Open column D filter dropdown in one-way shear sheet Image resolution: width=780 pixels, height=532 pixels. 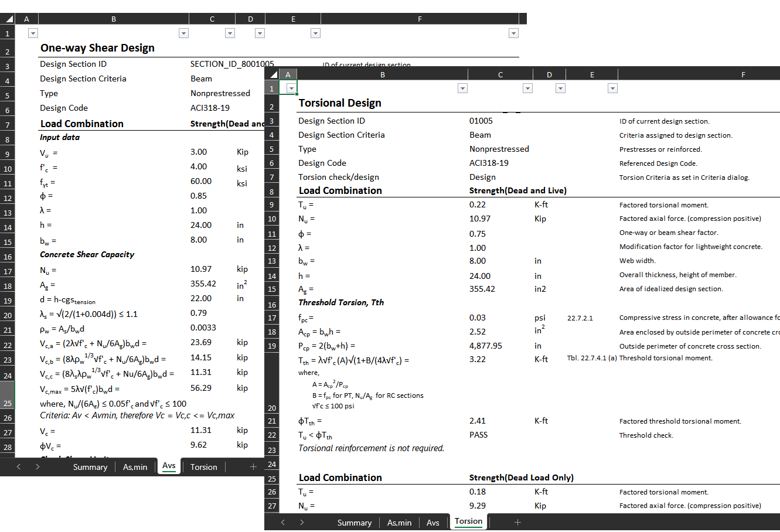click(x=260, y=33)
